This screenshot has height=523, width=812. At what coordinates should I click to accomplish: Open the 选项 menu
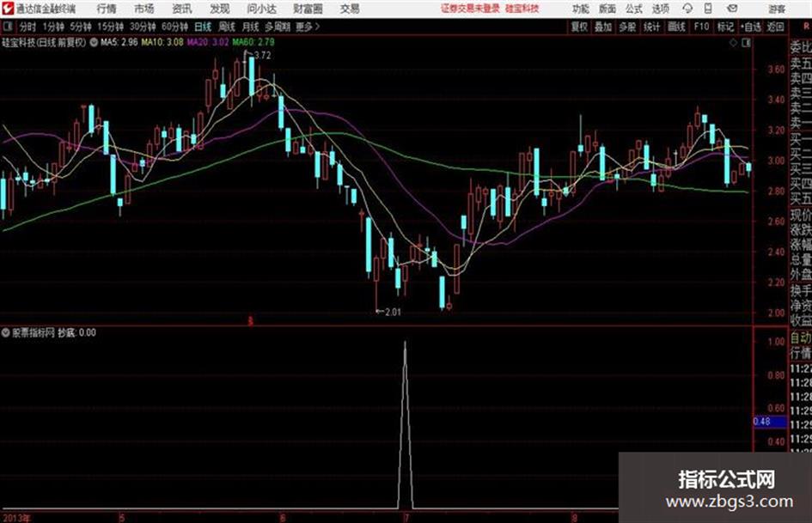(661, 9)
